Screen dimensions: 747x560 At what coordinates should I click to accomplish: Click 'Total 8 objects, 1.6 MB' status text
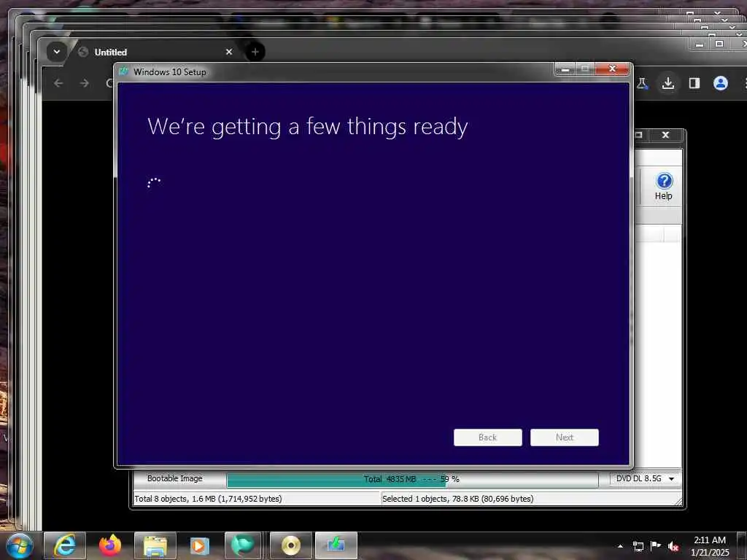click(208, 499)
